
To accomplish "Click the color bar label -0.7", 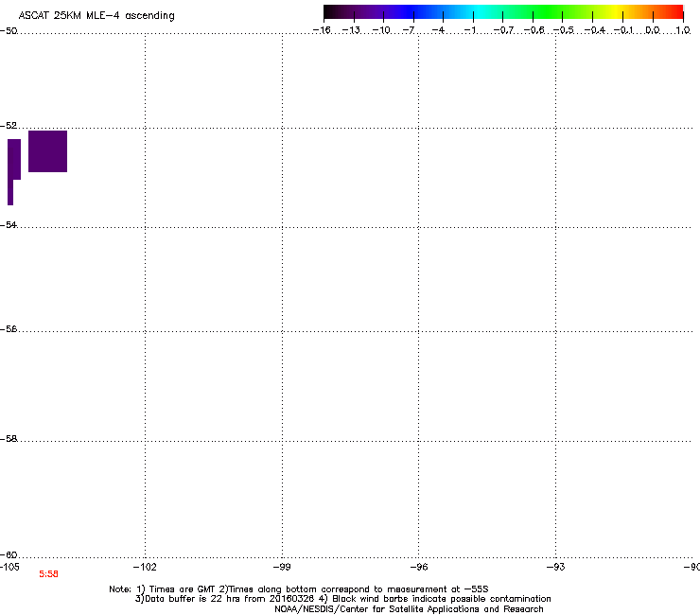I will tap(503, 30).
